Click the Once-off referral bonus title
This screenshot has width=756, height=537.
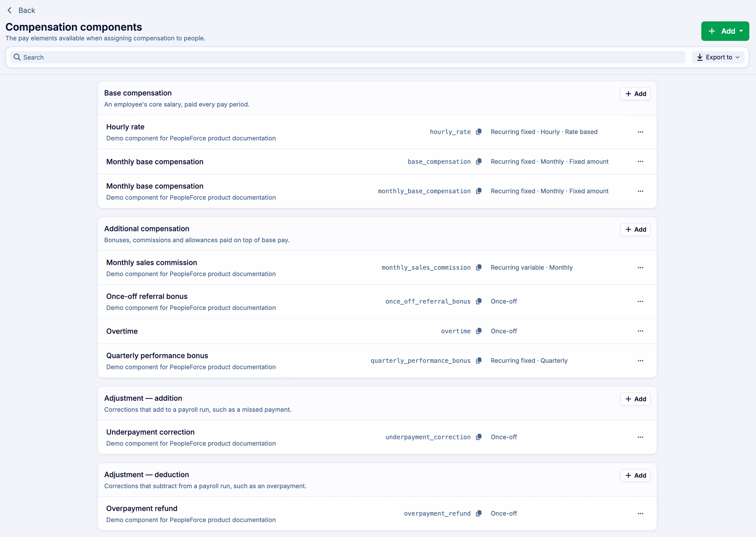[147, 296]
